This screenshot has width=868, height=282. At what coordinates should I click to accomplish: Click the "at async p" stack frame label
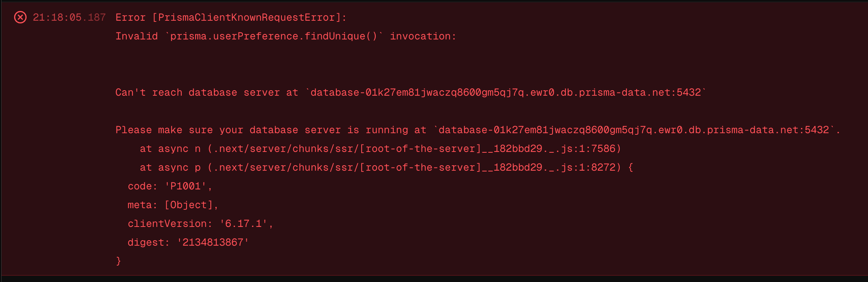(170, 167)
